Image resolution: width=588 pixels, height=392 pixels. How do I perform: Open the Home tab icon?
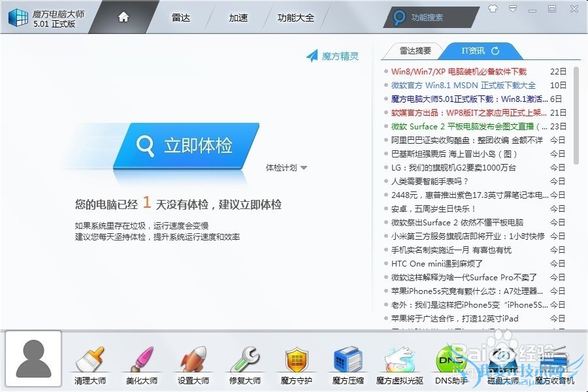coord(123,17)
